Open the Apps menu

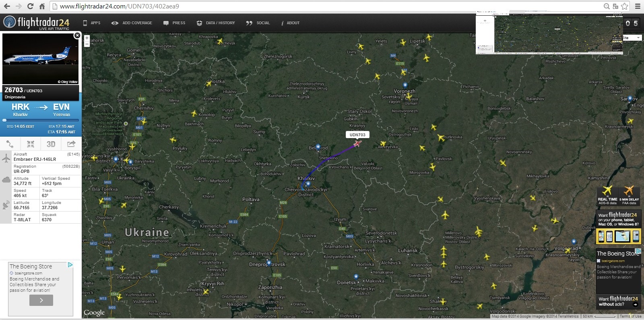[x=92, y=23]
